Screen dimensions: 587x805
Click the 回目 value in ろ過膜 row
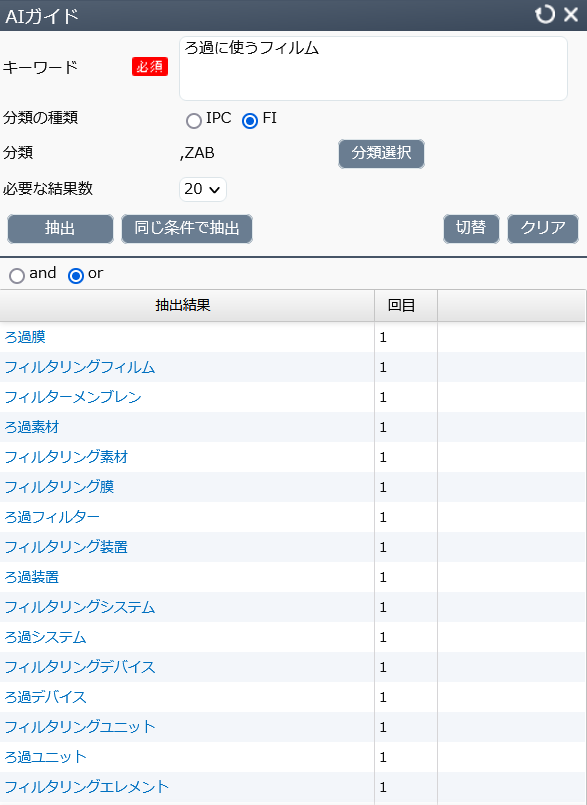coord(383,337)
